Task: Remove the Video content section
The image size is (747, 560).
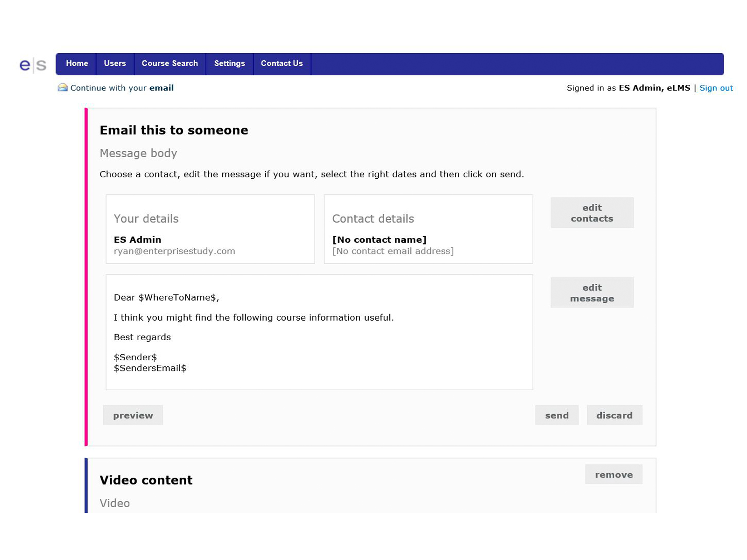Action: click(613, 475)
